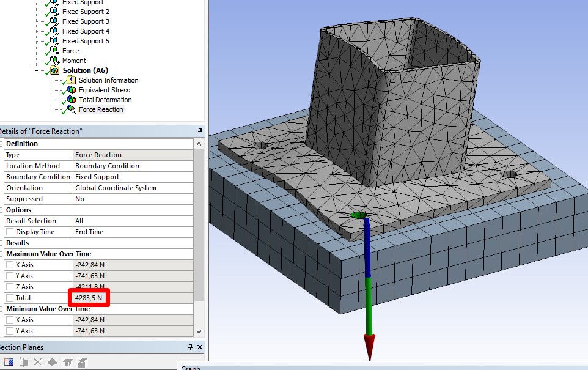
Task: Click the New Section Plane icon
Action: [8, 362]
